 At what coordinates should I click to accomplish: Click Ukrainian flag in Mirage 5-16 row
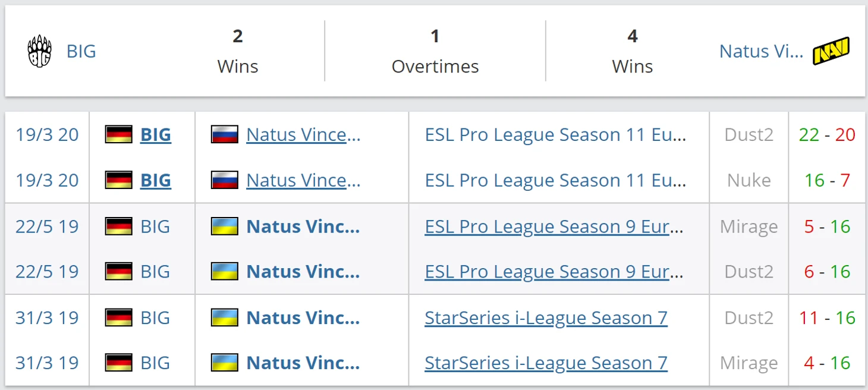pyautogui.click(x=225, y=227)
